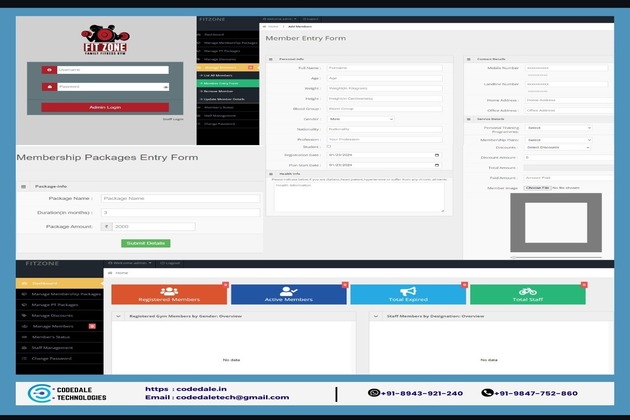Click the Package Name input field

[x=179, y=198]
